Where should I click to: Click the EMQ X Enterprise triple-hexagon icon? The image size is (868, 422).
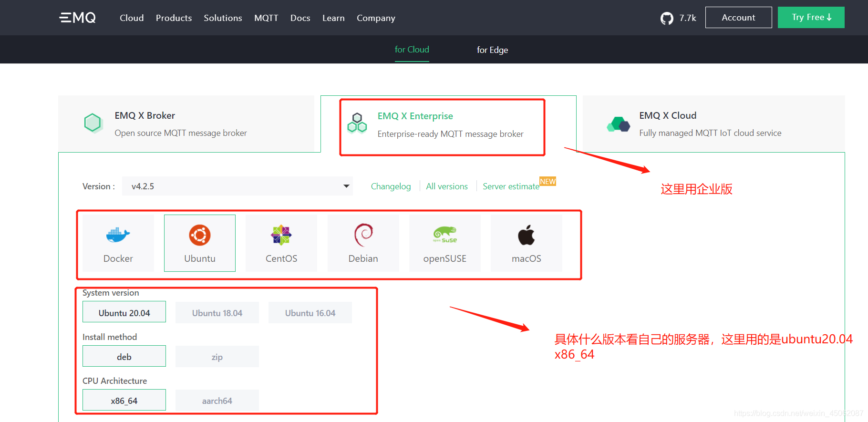[357, 123]
